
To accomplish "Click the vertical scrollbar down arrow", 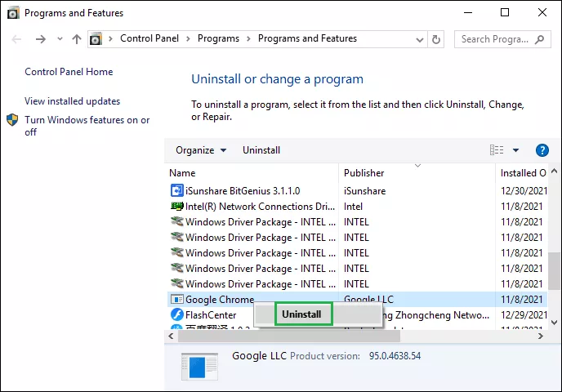I will pos(554,323).
